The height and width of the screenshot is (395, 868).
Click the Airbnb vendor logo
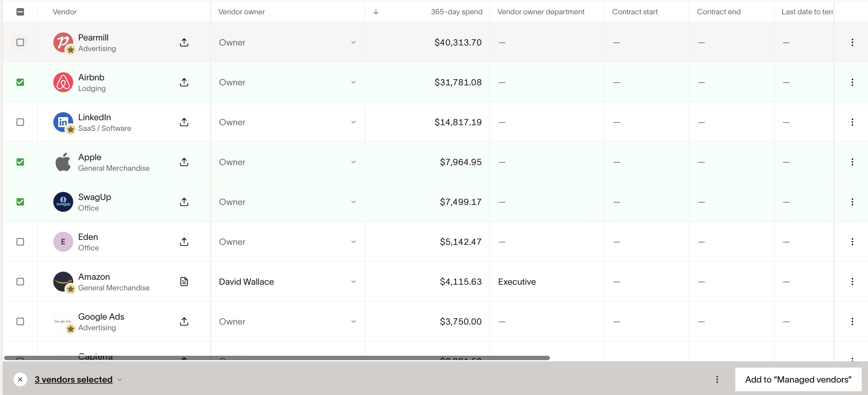point(63,82)
